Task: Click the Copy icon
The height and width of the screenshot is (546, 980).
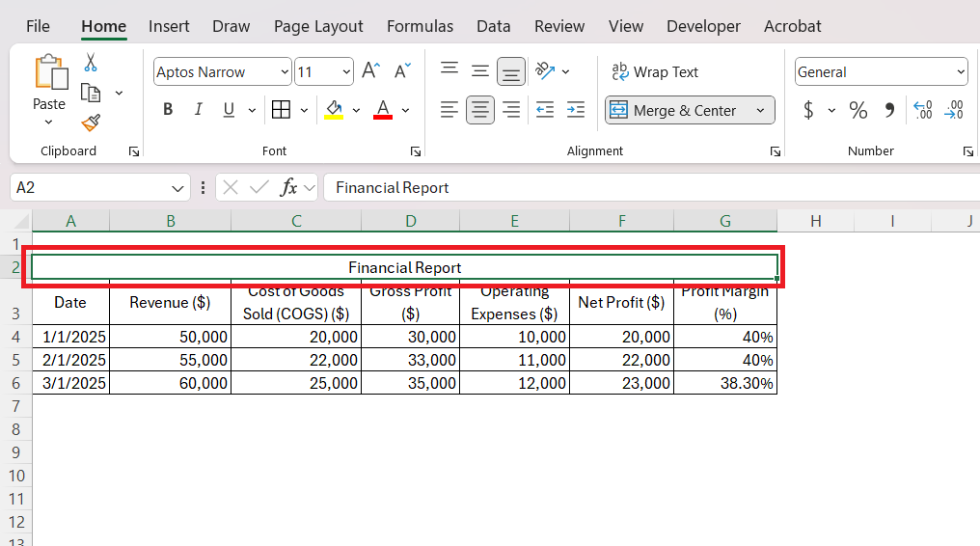Action: (91, 93)
